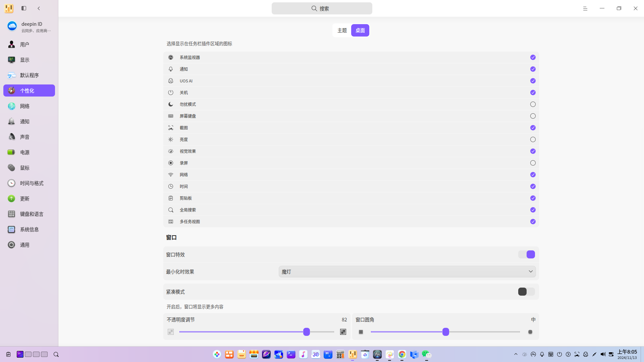Open WeChat from the dock
Screen dimensions: 644x362
point(427,354)
